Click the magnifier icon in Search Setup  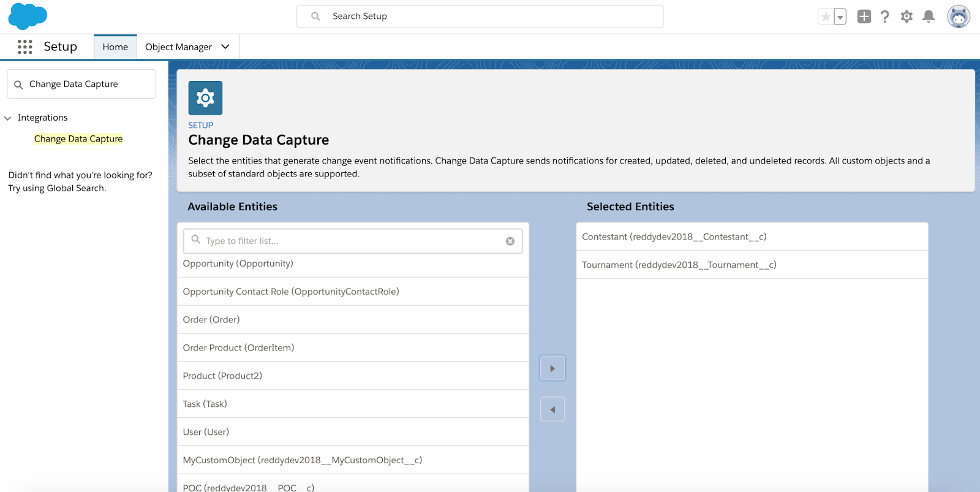tap(315, 17)
